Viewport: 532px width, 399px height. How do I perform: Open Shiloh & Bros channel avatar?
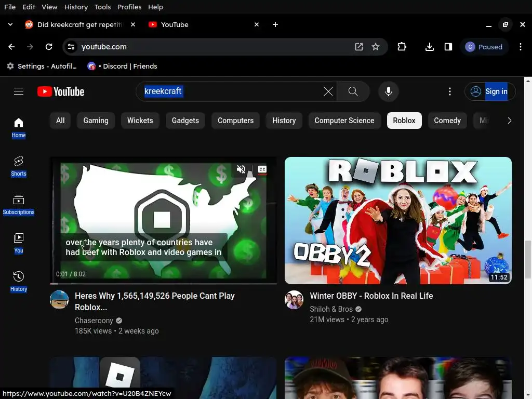pyautogui.click(x=294, y=300)
